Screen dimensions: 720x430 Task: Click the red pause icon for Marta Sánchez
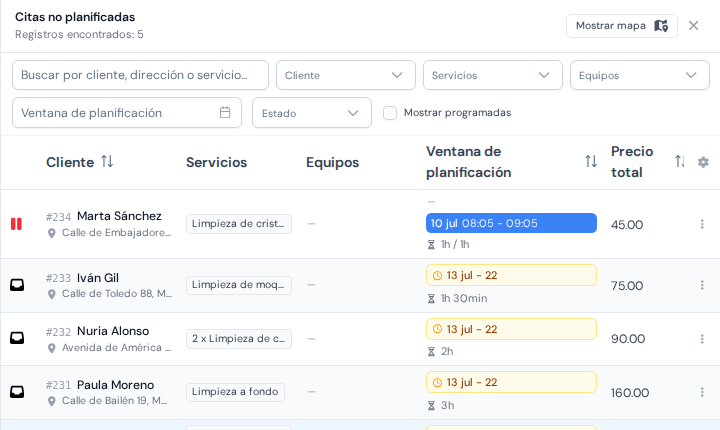(x=17, y=224)
